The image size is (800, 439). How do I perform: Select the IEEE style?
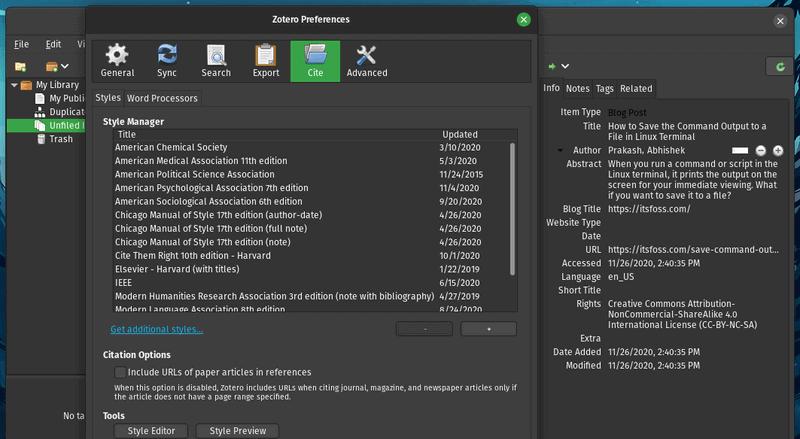pos(311,283)
